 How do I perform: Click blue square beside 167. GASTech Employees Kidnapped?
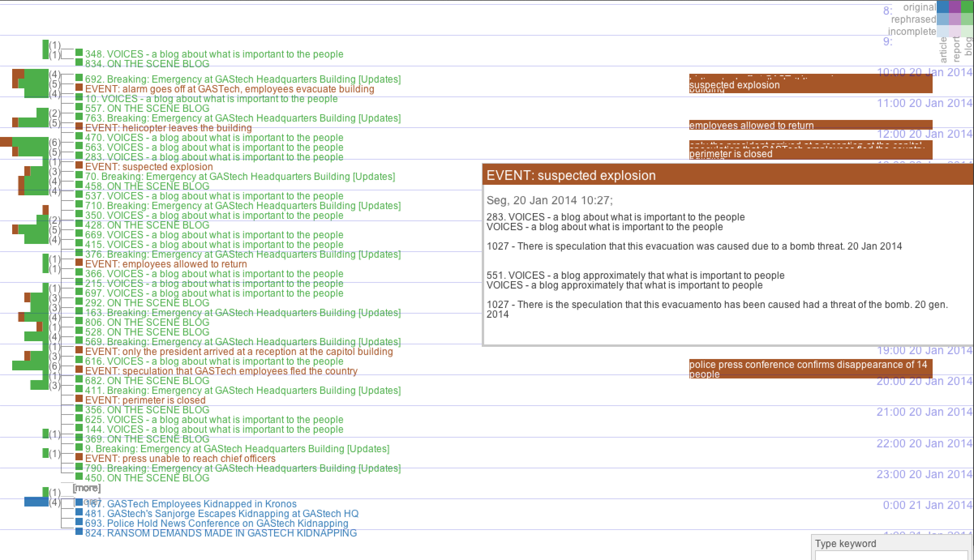[x=79, y=502]
